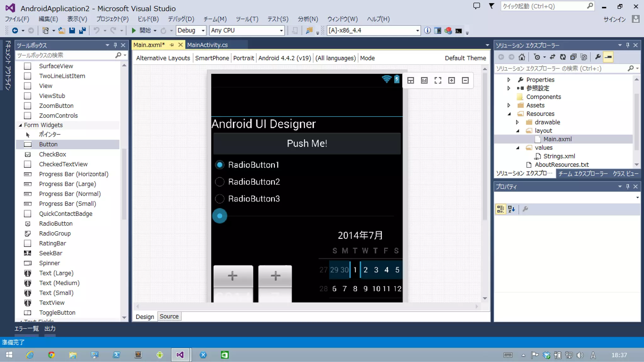Click the Undo arrow in the toolbar
The height and width of the screenshot is (362, 644).
click(x=97, y=30)
